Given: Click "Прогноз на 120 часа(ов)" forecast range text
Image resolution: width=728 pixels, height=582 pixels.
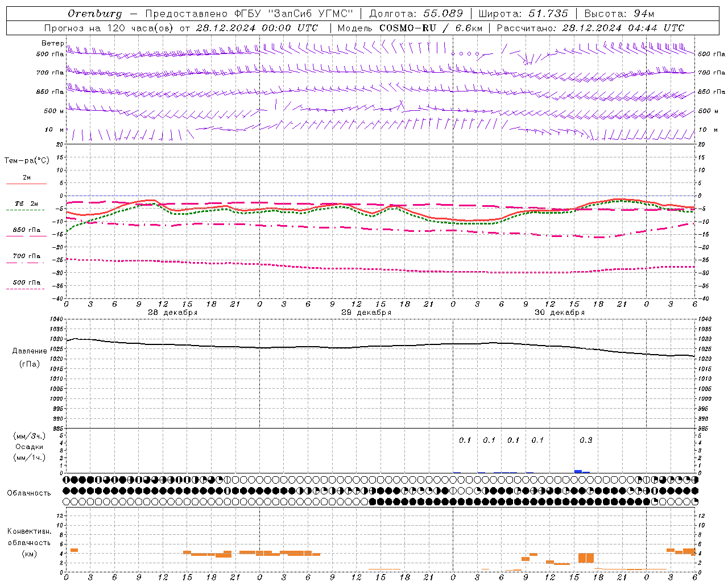Looking at the screenshot, I should [109, 28].
